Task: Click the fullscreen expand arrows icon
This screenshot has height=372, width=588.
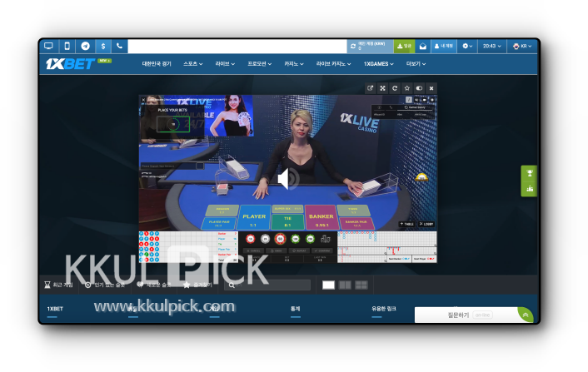Action: coord(382,88)
